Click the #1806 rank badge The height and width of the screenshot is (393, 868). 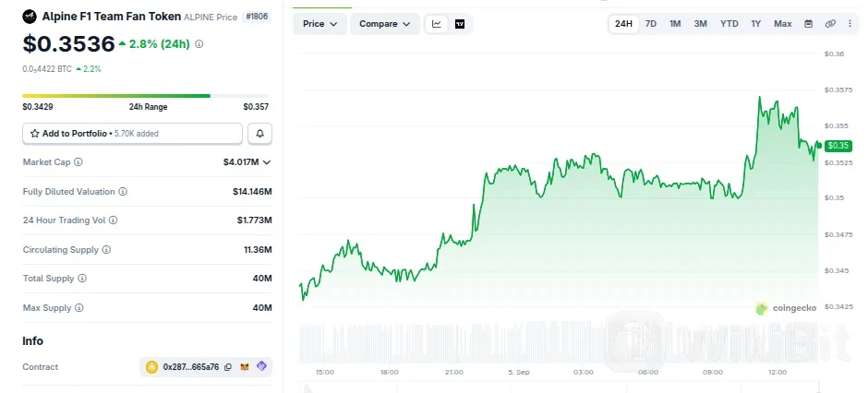tap(257, 17)
